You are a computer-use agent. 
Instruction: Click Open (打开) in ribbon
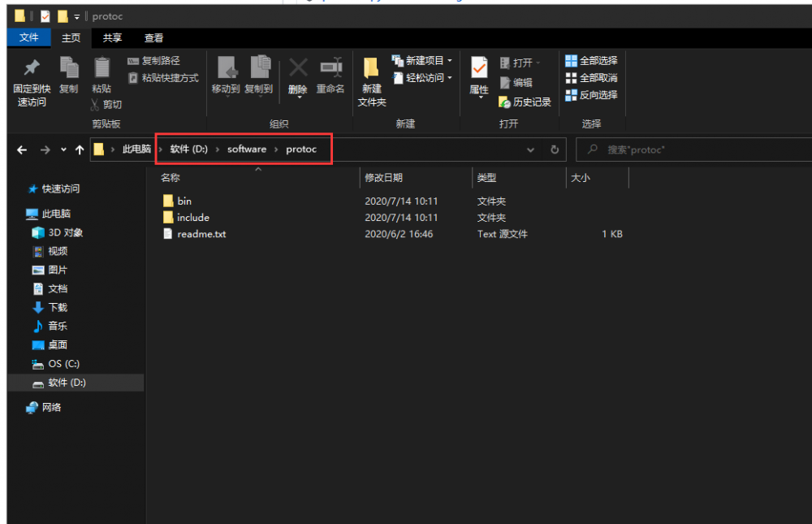click(x=520, y=63)
